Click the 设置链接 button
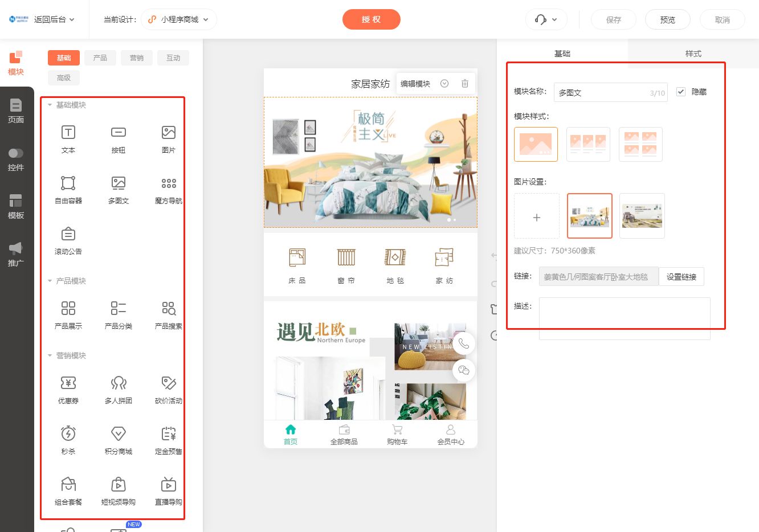This screenshot has width=759, height=532. (682, 276)
